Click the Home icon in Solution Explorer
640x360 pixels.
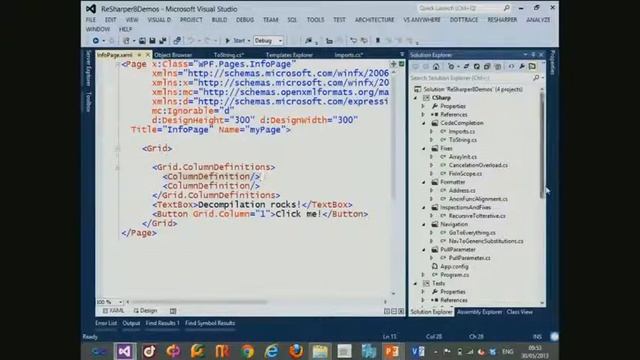pos(436,67)
